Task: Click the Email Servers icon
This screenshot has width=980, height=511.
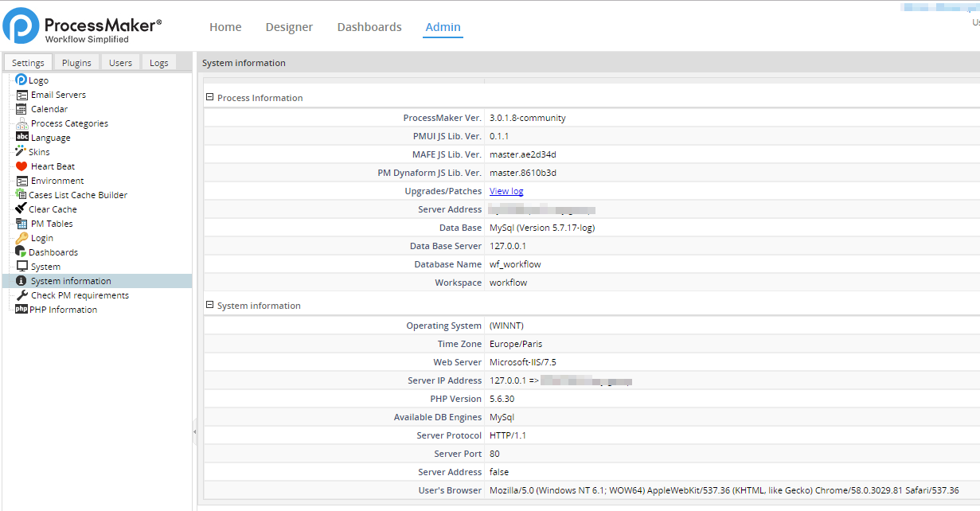Action: (x=21, y=95)
